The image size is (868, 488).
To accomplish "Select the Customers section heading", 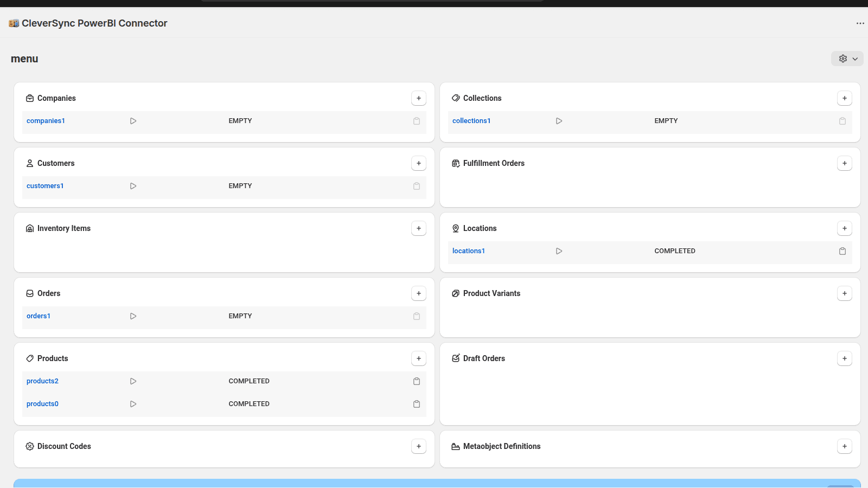I will point(56,163).
